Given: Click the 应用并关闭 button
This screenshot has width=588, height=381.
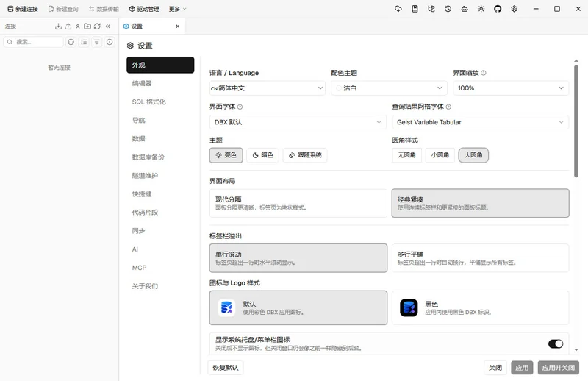Looking at the screenshot, I should (x=559, y=368).
